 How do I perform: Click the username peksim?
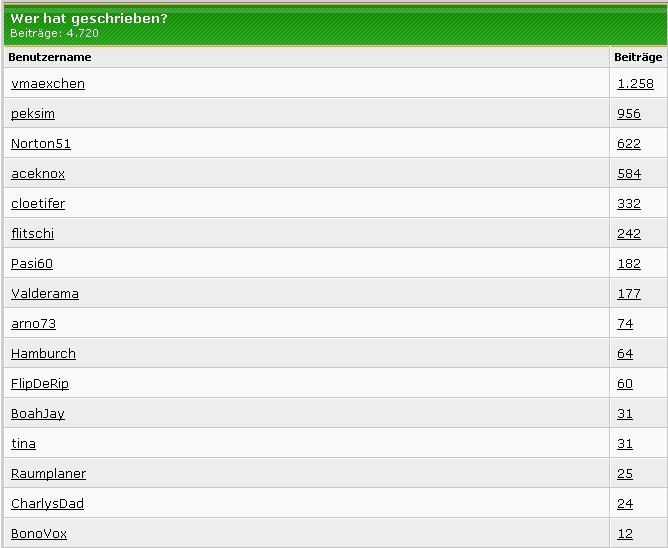tap(32, 114)
